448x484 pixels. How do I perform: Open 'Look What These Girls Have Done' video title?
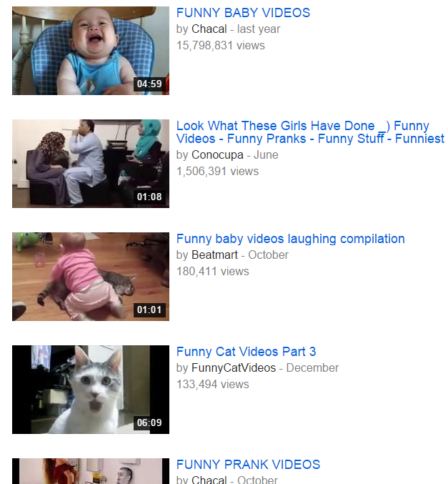click(310, 132)
